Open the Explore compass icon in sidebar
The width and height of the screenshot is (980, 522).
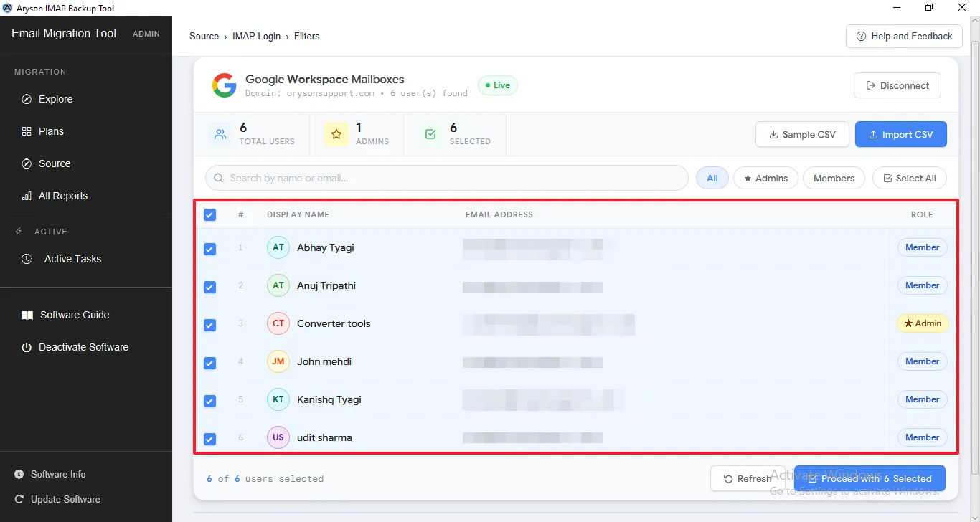(27, 99)
